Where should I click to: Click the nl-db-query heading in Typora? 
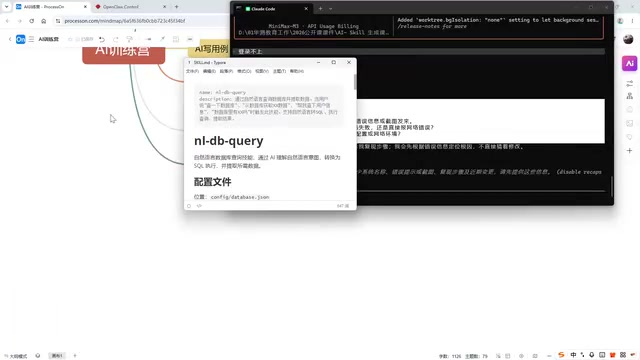229,141
